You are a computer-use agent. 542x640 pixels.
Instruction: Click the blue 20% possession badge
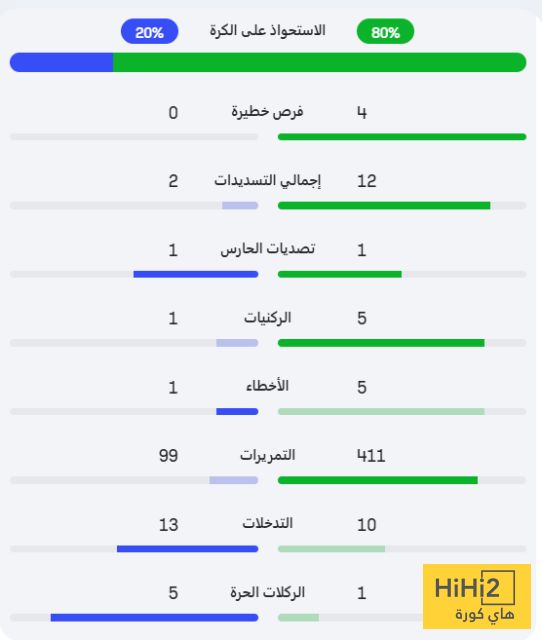(149, 31)
